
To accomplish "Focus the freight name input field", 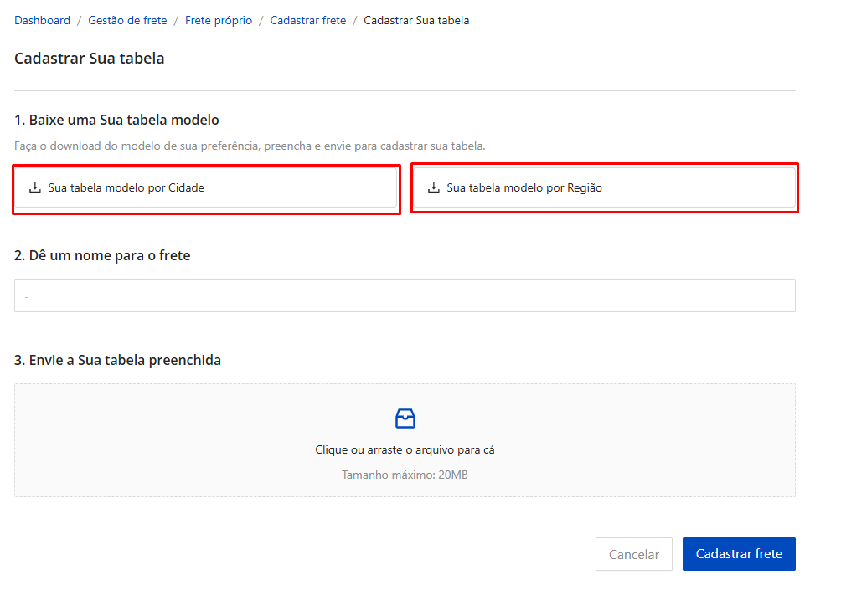I will coord(405,295).
